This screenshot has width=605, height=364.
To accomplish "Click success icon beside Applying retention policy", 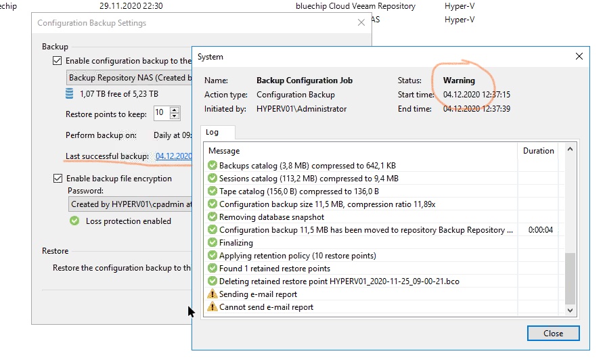I will [212, 255].
